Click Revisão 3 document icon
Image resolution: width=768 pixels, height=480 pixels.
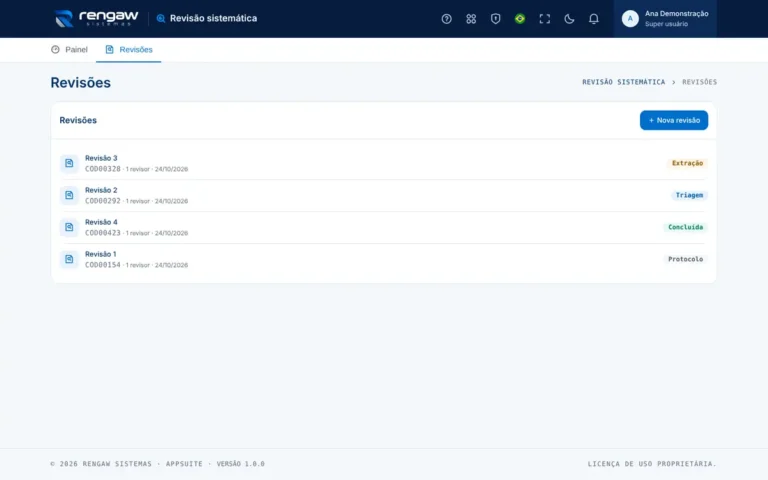[x=69, y=163]
